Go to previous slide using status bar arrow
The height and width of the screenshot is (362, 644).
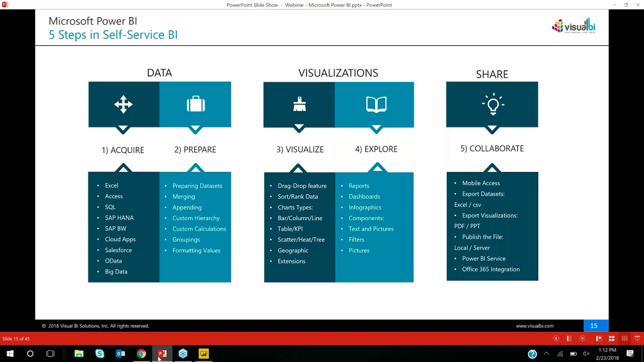pyautogui.click(x=556, y=338)
